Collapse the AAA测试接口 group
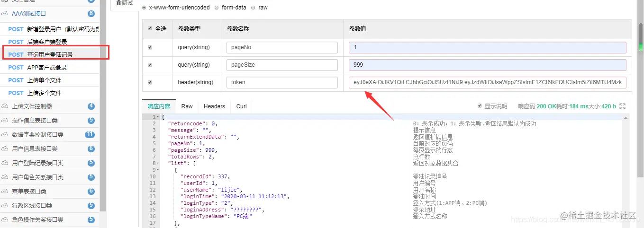 point(50,14)
